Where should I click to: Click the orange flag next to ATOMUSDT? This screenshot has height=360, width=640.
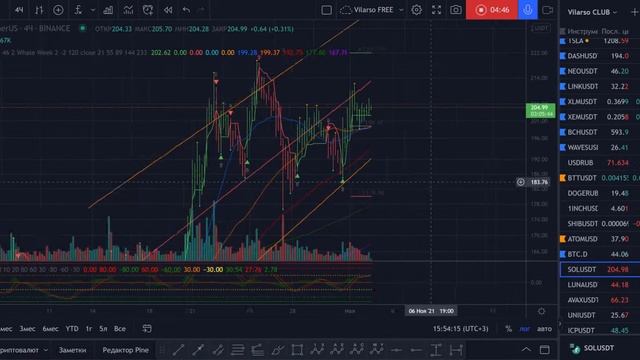coord(562,239)
